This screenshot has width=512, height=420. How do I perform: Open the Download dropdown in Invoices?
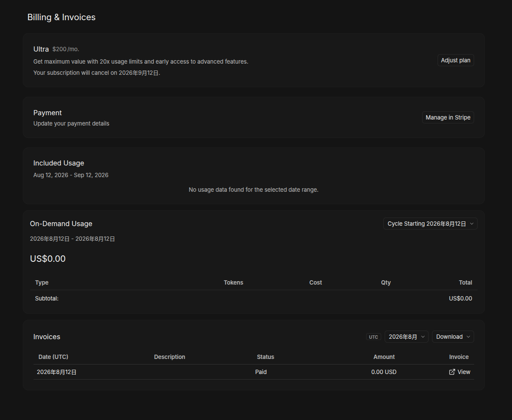(453, 337)
